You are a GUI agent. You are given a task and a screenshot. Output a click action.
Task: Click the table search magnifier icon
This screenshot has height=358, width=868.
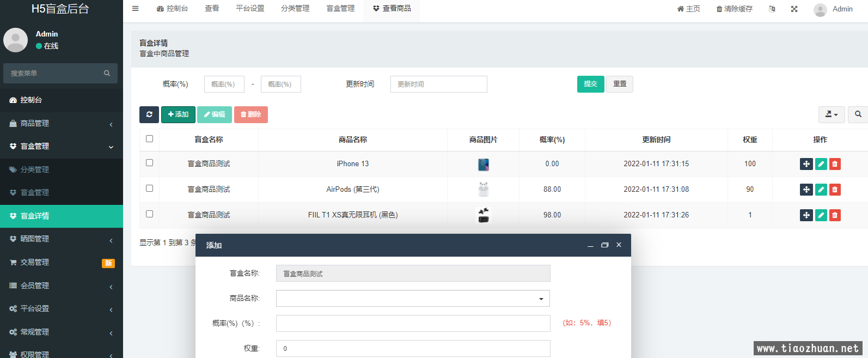point(858,114)
